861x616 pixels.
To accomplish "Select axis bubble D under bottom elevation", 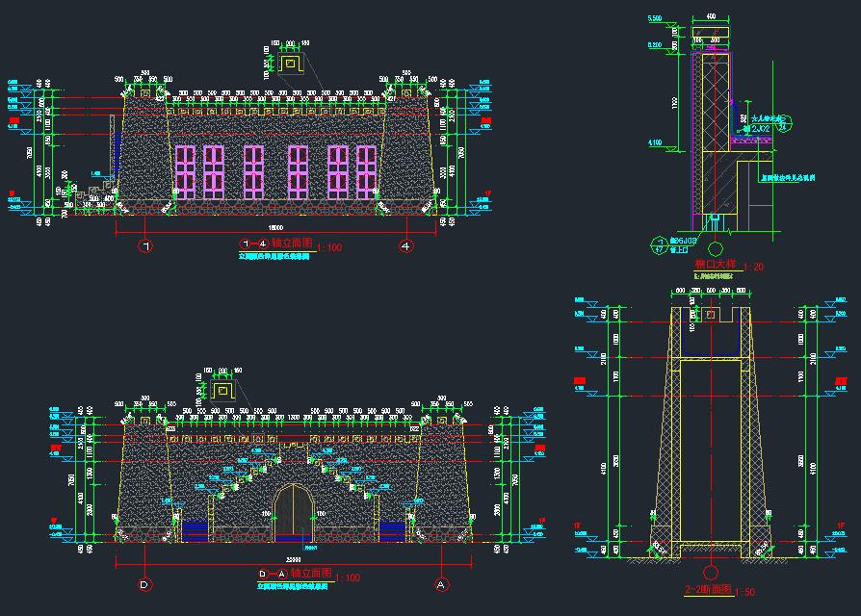I will (144, 584).
